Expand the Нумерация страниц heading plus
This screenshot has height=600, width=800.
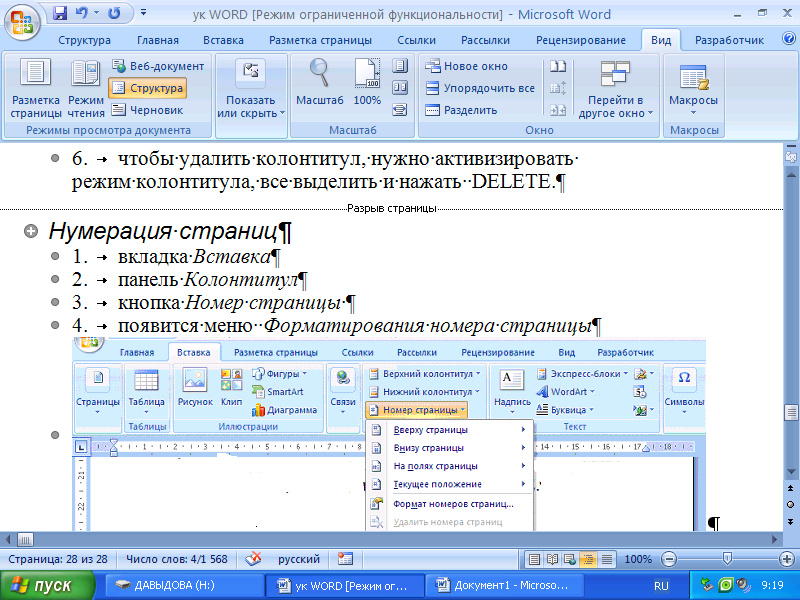point(31,232)
